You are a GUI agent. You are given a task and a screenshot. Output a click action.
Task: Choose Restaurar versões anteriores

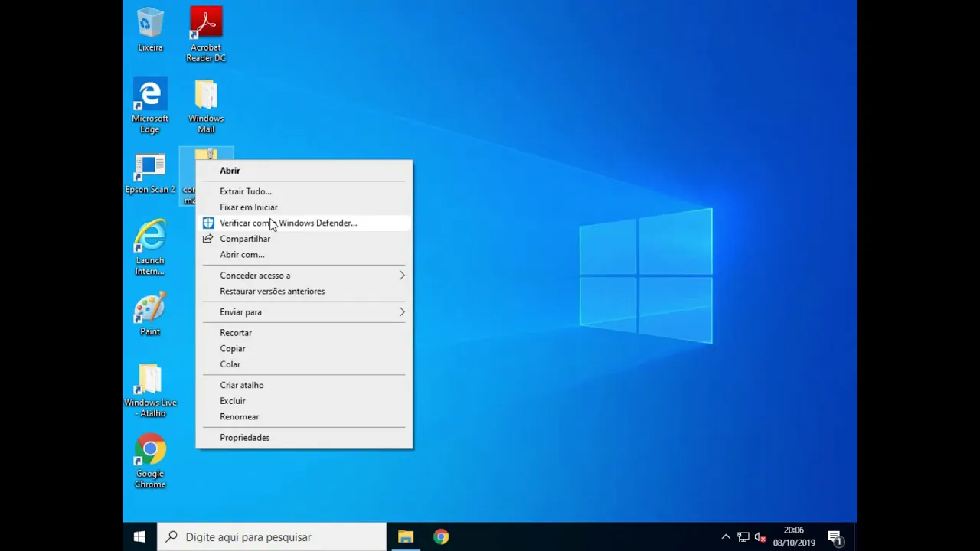pos(304,292)
